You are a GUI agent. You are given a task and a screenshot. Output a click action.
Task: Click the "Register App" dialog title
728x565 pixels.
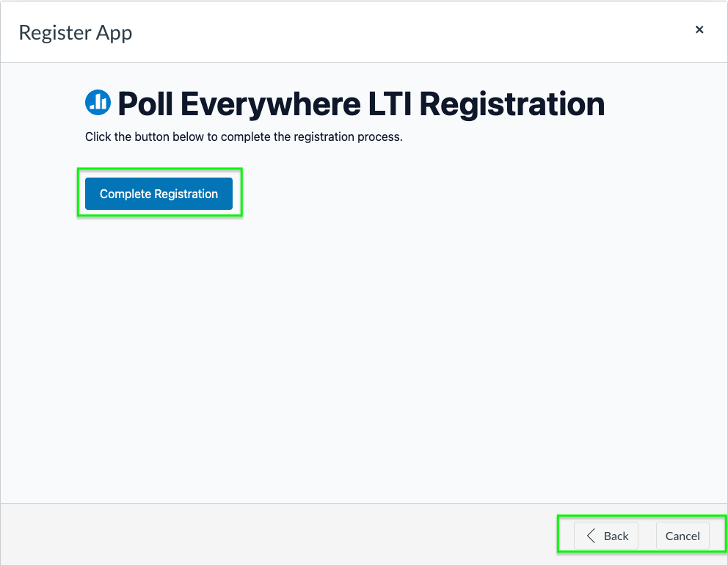(x=75, y=32)
